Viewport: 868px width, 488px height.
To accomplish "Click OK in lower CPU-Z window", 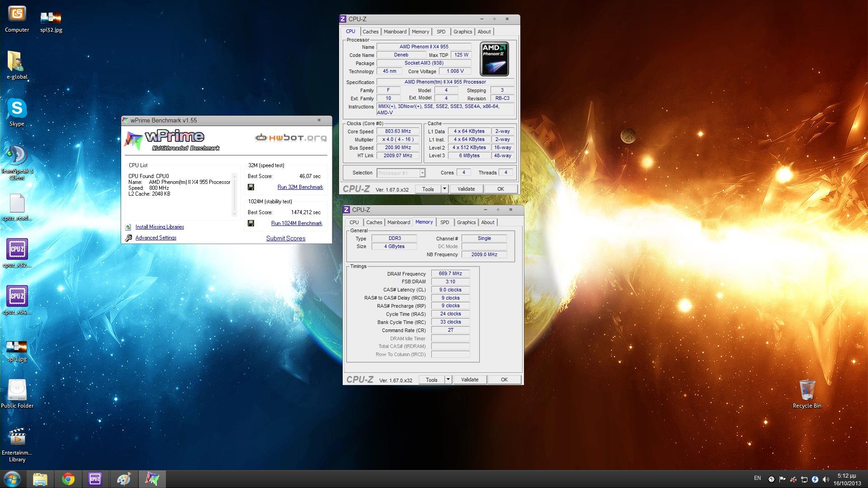I will [504, 380].
